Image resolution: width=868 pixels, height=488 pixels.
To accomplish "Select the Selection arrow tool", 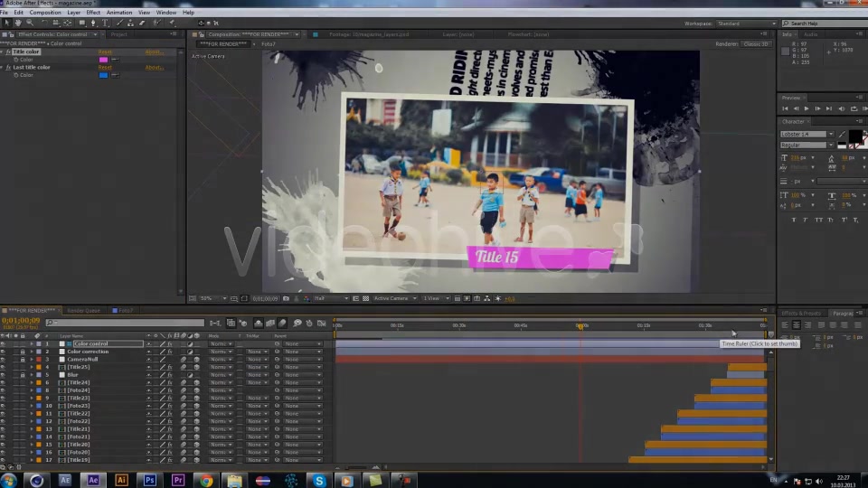I will [x=6, y=23].
